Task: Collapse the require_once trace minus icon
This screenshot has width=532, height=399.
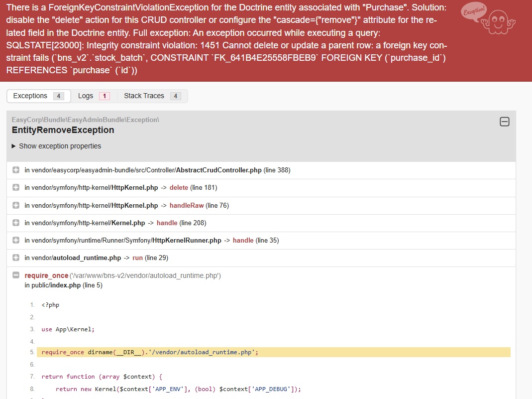Action: click(x=16, y=275)
